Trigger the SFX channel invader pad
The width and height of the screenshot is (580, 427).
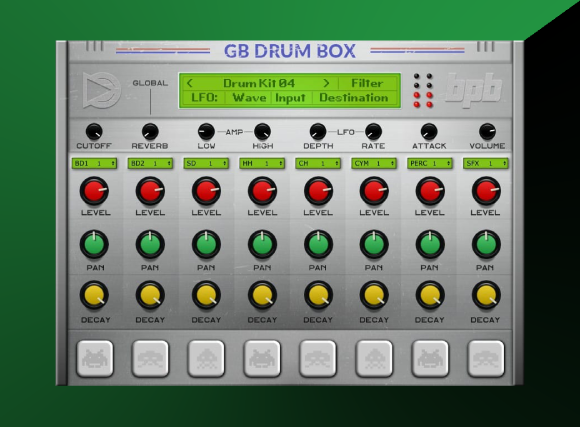point(486,359)
